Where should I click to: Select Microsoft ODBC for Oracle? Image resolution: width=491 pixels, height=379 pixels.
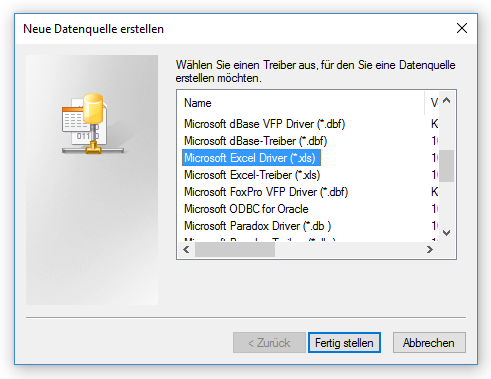point(246,209)
